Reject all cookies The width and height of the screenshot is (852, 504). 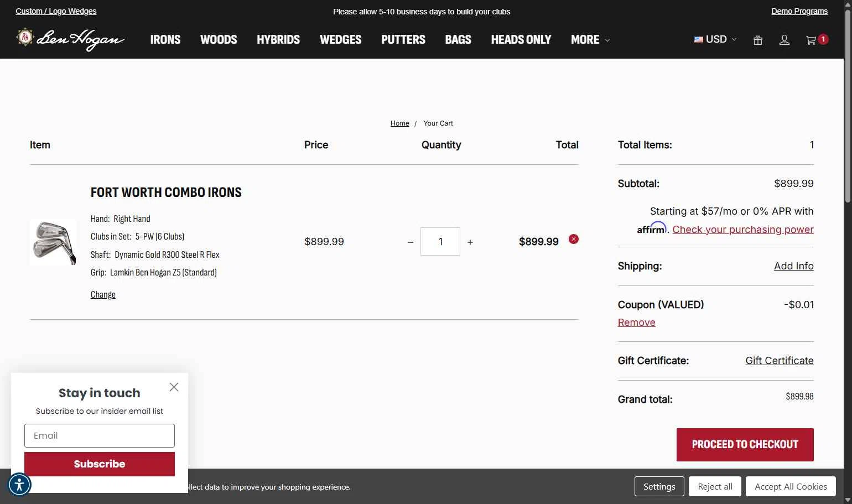point(715,486)
